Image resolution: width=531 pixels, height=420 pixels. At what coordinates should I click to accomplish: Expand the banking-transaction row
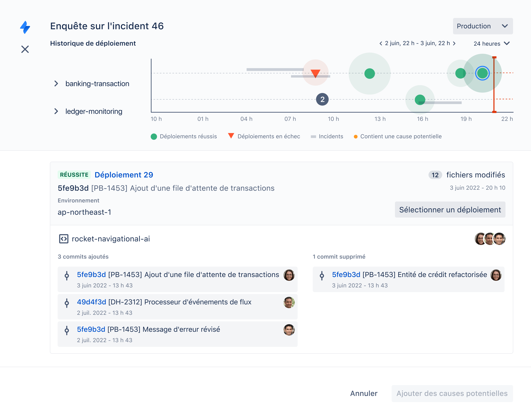point(56,84)
